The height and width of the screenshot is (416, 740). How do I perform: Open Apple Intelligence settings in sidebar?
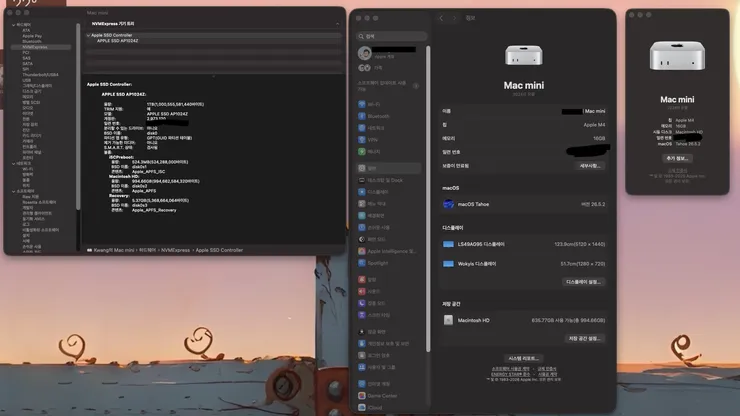(388, 251)
